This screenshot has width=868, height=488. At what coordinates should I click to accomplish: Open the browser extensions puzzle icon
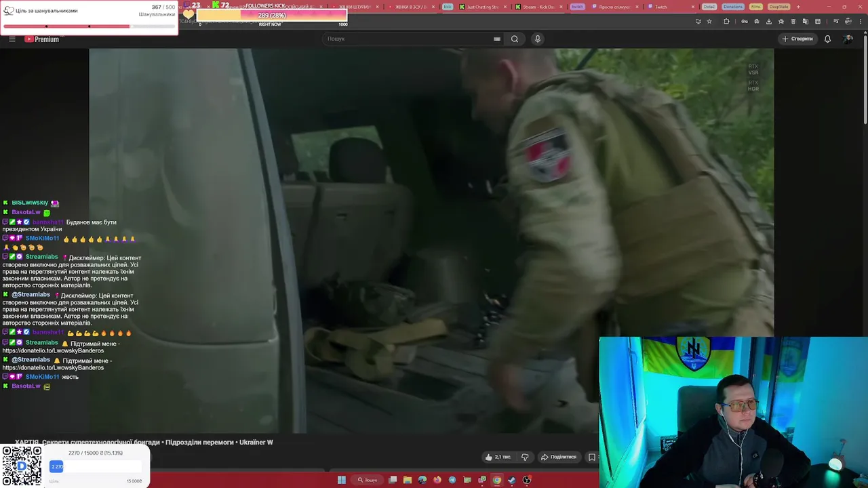coord(726,21)
